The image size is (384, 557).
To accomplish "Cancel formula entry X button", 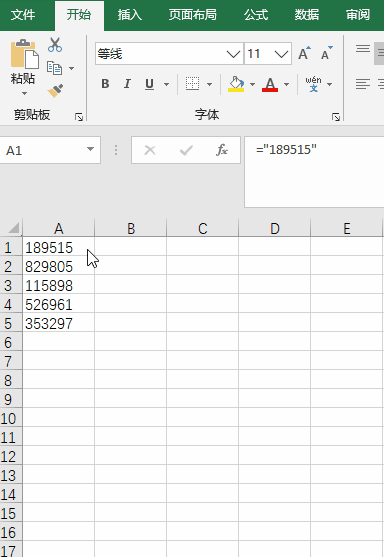I will coord(150,150).
